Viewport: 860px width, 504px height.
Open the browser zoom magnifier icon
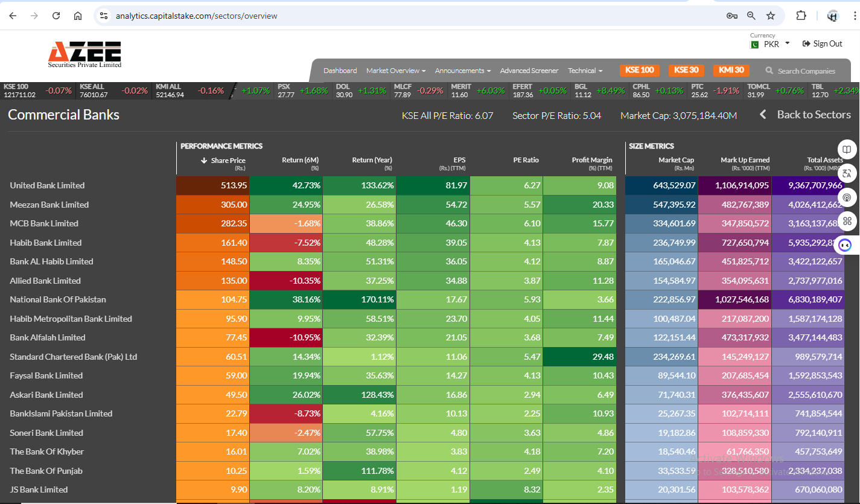pyautogui.click(x=751, y=16)
